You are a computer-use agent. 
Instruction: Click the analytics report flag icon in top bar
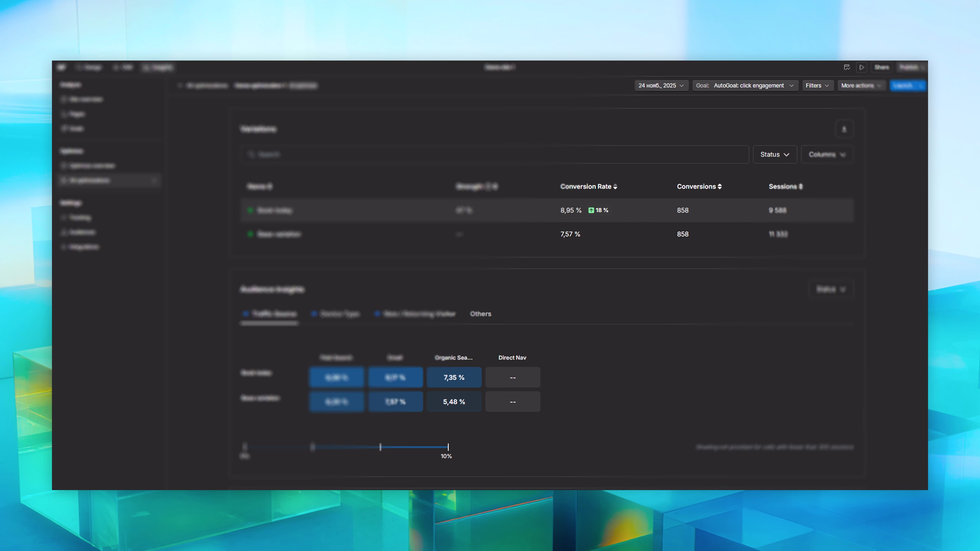click(x=847, y=67)
